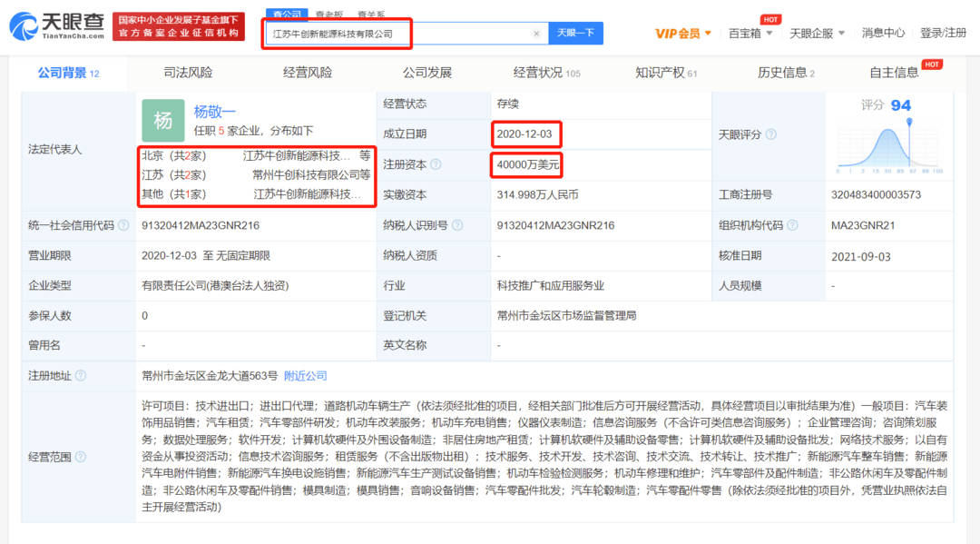Screen dimensions: 980x544
Task: Open the 附近公司 link
Action: (x=306, y=376)
